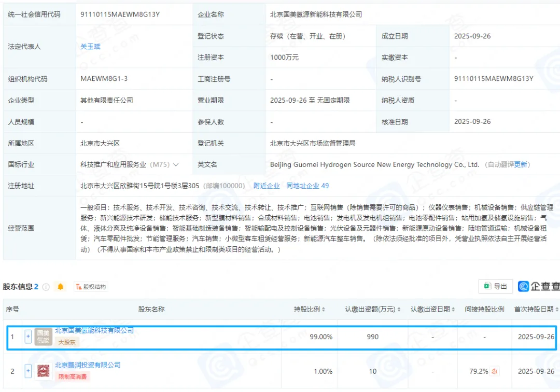
Task: Open shareholder link 北京国美氢能科技有限公司
Action: coord(94,330)
